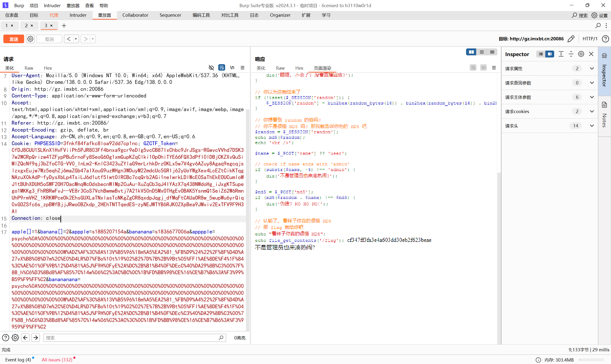
Task: Switch to Repeater tab 2
Action: click(x=26, y=26)
